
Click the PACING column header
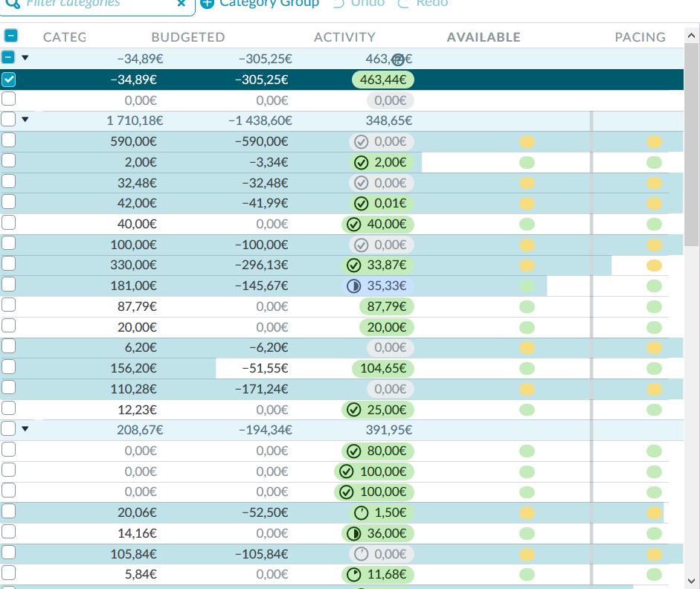click(x=640, y=37)
